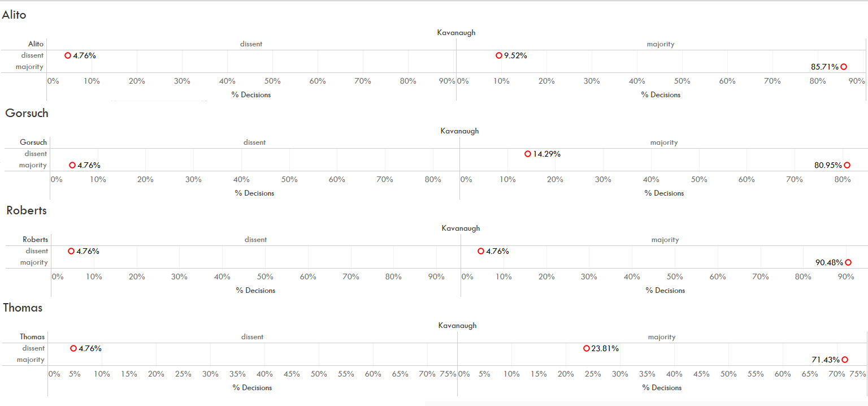
Task: Select Kavanaugh column header above Alito chart
Action: [456, 33]
